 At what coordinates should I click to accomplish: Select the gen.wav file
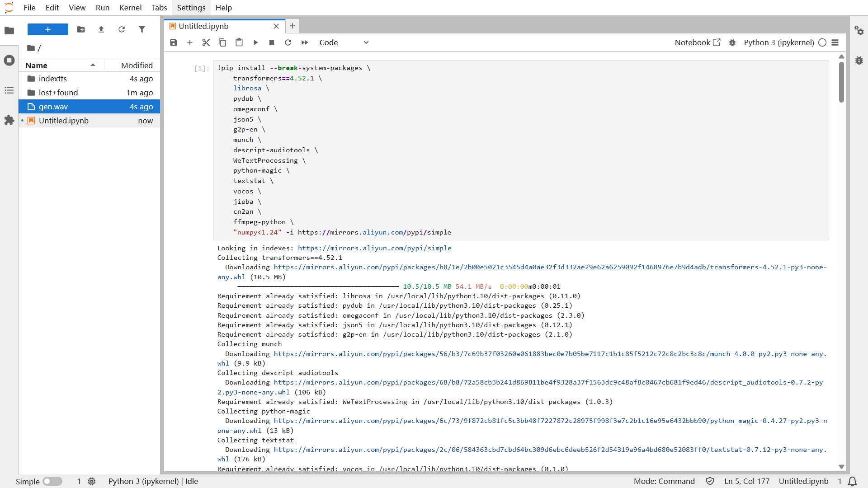89,107
